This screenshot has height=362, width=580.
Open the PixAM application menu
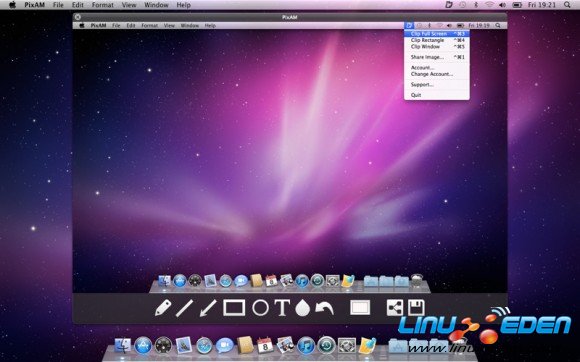pos(34,5)
